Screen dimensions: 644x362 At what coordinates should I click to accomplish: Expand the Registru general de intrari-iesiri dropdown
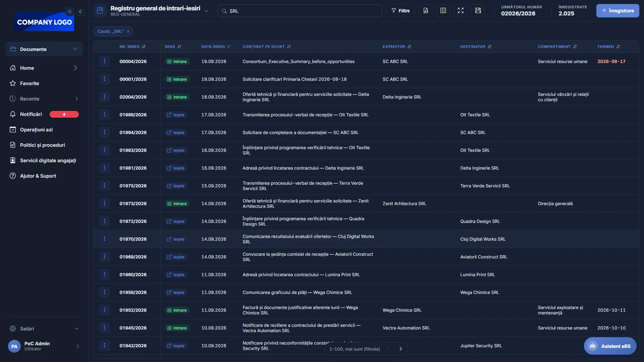(206, 11)
